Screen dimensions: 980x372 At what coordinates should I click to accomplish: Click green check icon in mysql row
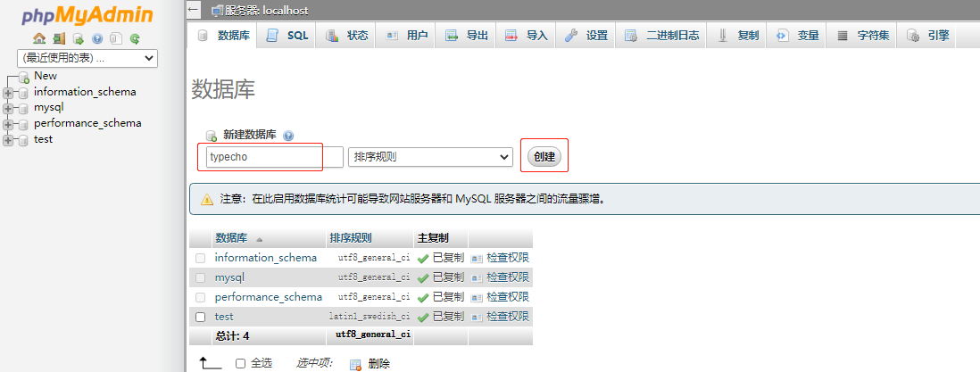423,277
